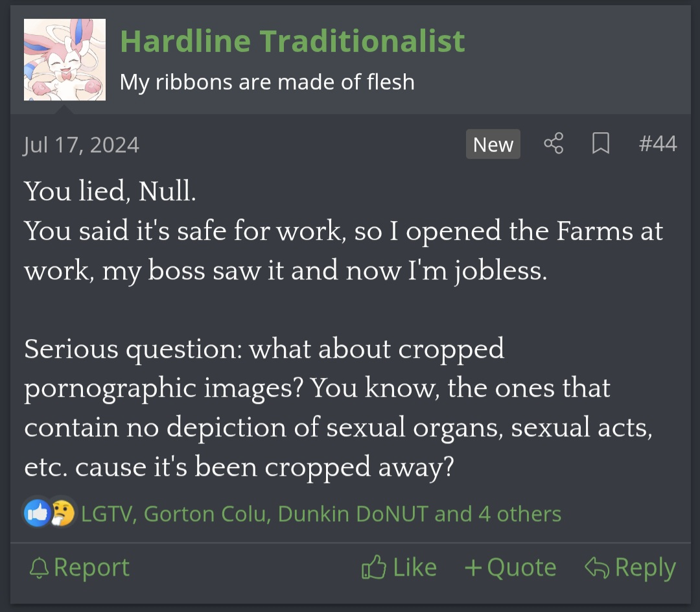The width and height of the screenshot is (700, 612).
Task: Click the curved arrow icon beside Reply
Action: point(597,568)
